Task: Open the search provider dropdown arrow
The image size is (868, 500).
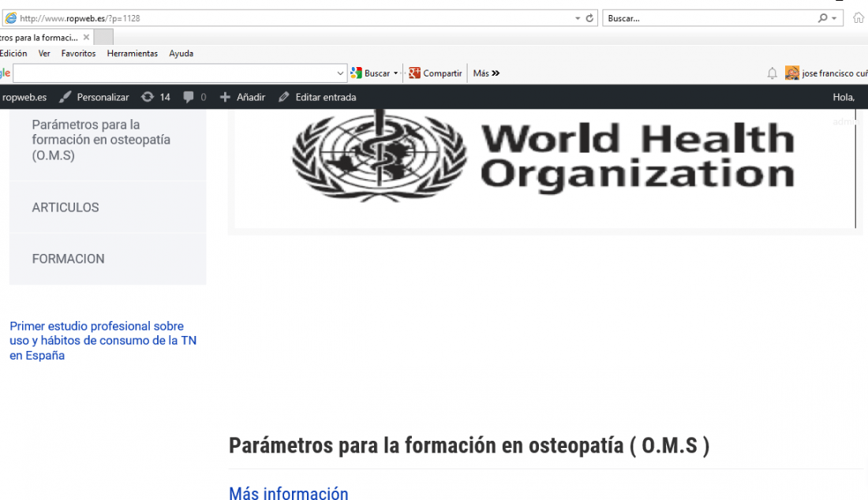Action: click(834, 18)
